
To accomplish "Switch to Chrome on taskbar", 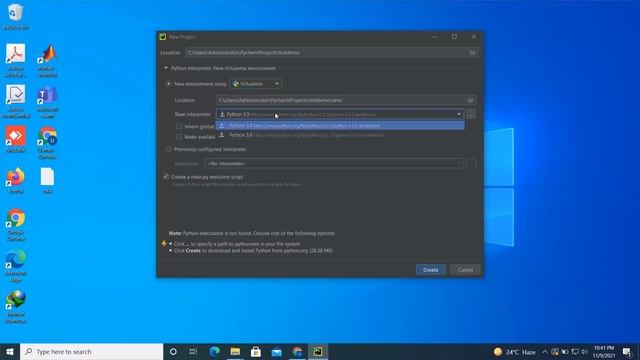I will (298, 351).
